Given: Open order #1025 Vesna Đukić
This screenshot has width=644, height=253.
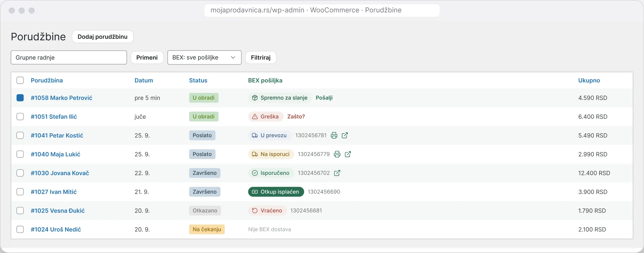Looking at the screenshot, I should [58, 211].
